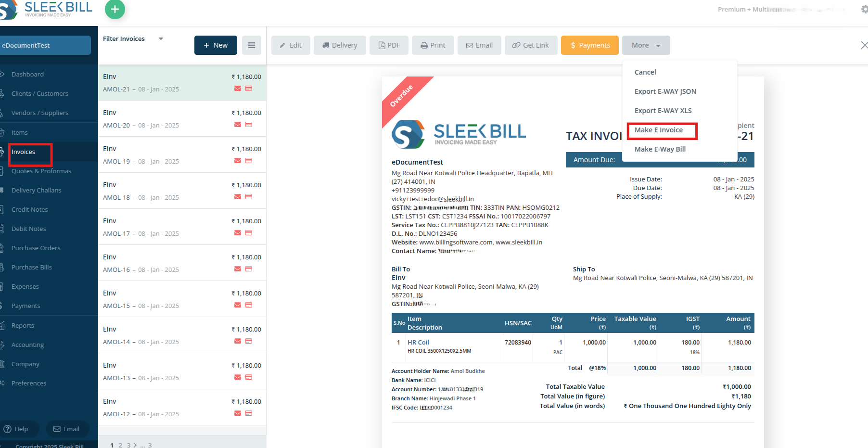This screenshot has height=448, width=868.
Task: Open Invoices in the sidebar
Action: (24, 152)
